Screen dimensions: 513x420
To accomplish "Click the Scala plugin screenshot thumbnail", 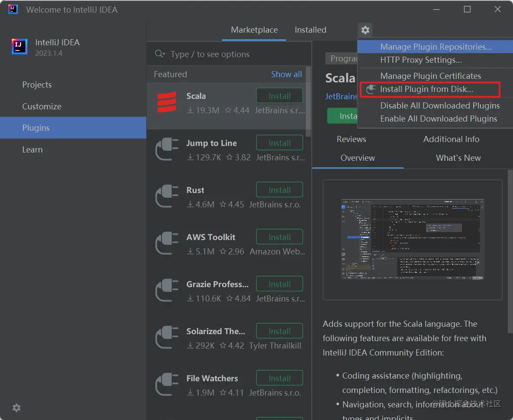I will point(412,240).
